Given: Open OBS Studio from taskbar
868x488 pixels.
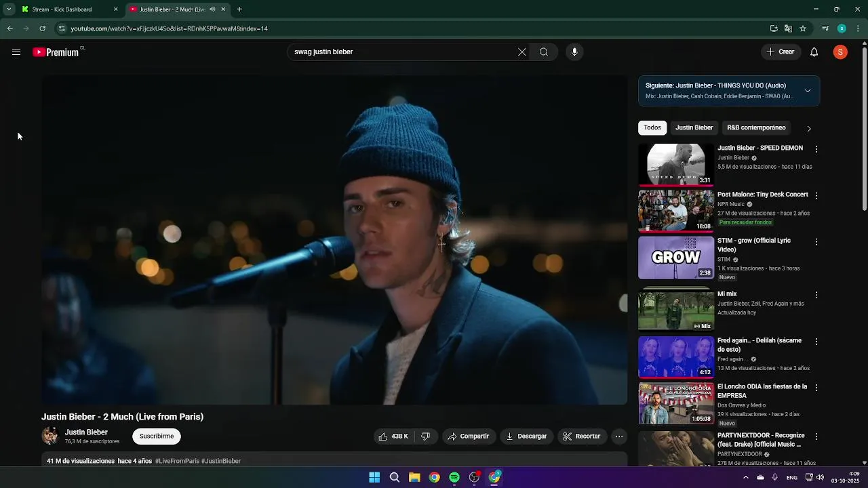Looking at the screenshot, I should coord(475,477).
